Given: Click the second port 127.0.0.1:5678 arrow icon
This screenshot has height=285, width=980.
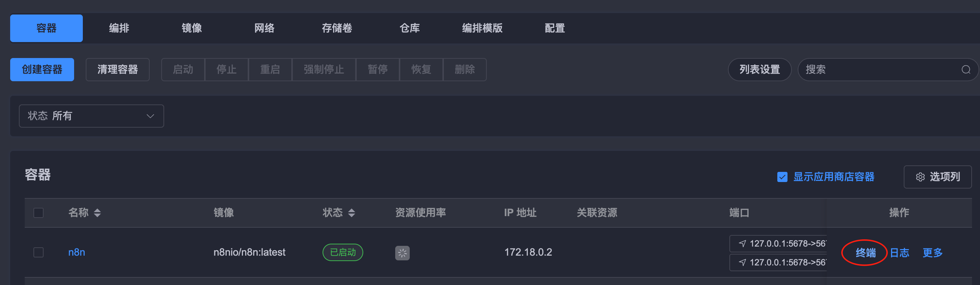Looking at the screenshot, I should coord(742,262).
